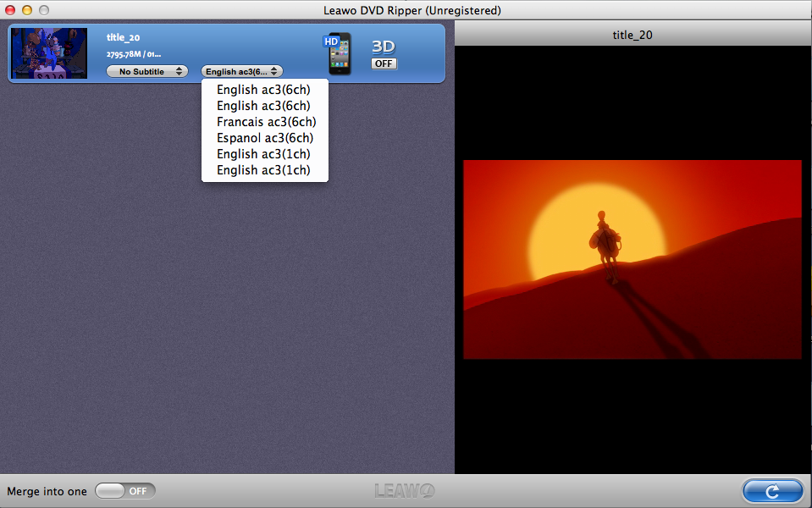
Task: Click the title_20 preview panel header
Action: pyautogui.click(x=632, y=35)
